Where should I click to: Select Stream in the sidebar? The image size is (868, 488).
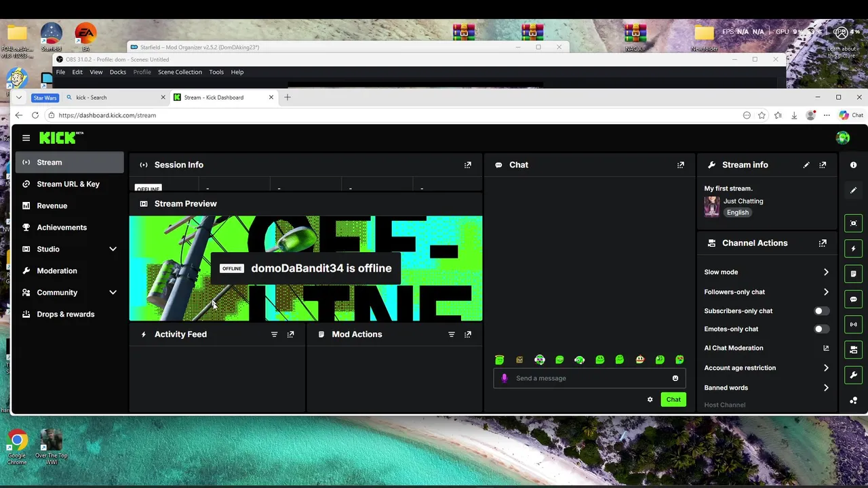(x=70, y=163)
